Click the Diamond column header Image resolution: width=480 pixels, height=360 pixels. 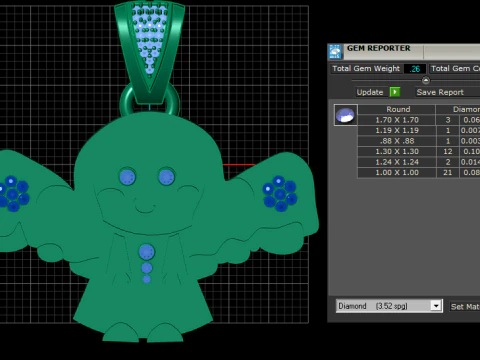pyautogui.click(x=458, y=109)
